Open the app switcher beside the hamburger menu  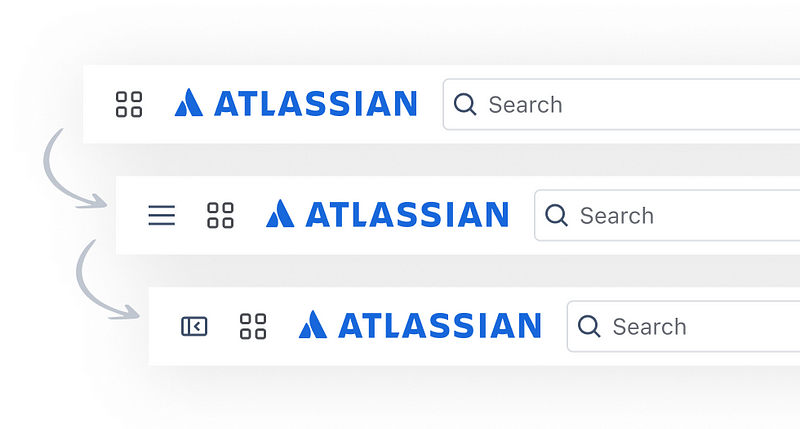coord(220,215)
